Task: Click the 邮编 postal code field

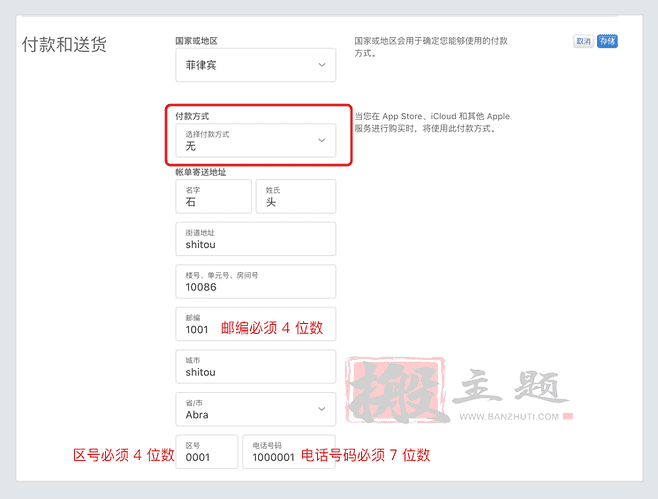Action: click(x=256, y=324)
